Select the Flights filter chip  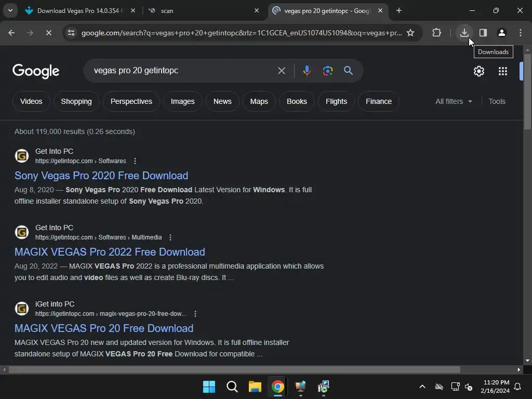click(x=337, y=101)
